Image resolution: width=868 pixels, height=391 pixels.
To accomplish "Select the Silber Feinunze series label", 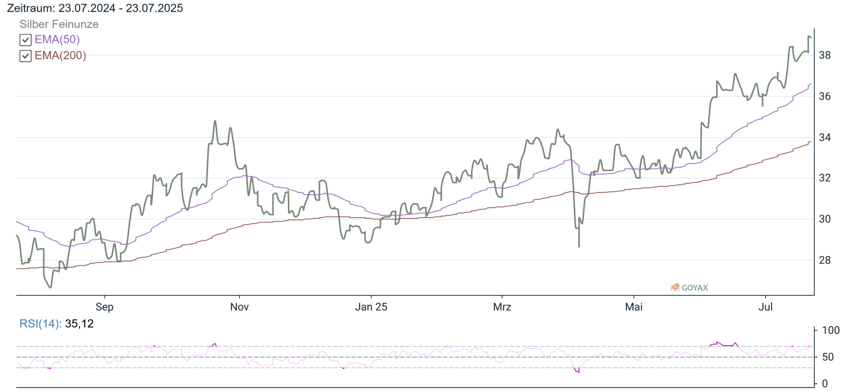I will click(x=59, y=24).
